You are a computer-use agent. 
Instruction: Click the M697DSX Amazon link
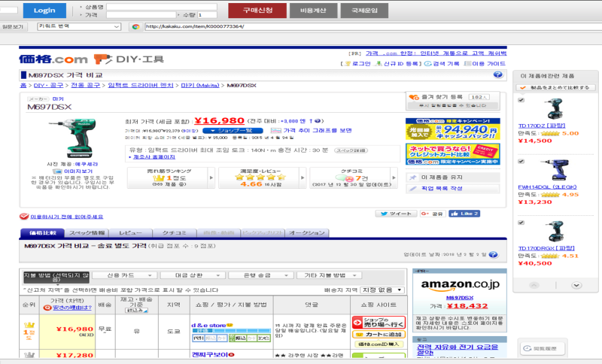460,298
